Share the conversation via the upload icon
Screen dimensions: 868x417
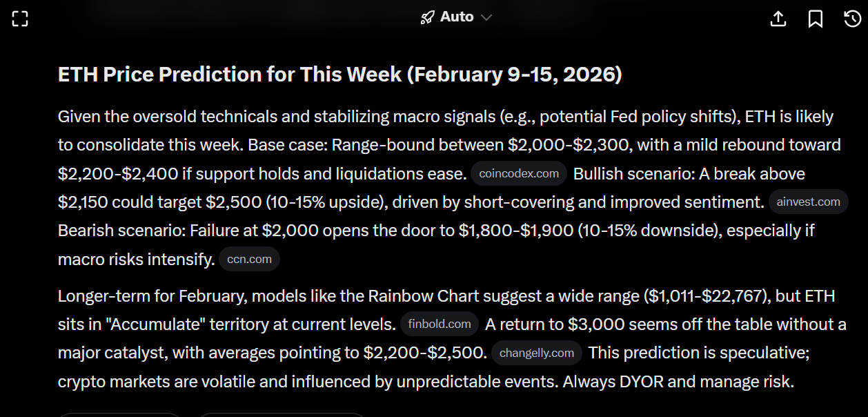click(778, 19)
